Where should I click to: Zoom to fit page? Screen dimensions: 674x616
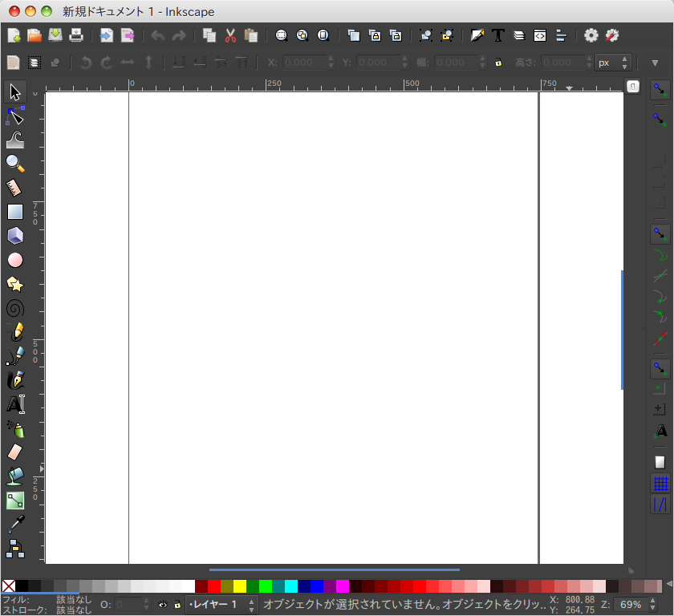323,35
